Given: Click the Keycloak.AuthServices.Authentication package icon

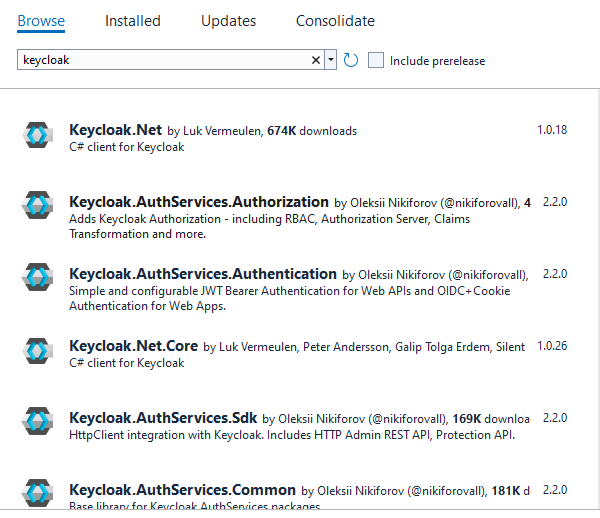Looking at the screenshot, I should 38,278.
